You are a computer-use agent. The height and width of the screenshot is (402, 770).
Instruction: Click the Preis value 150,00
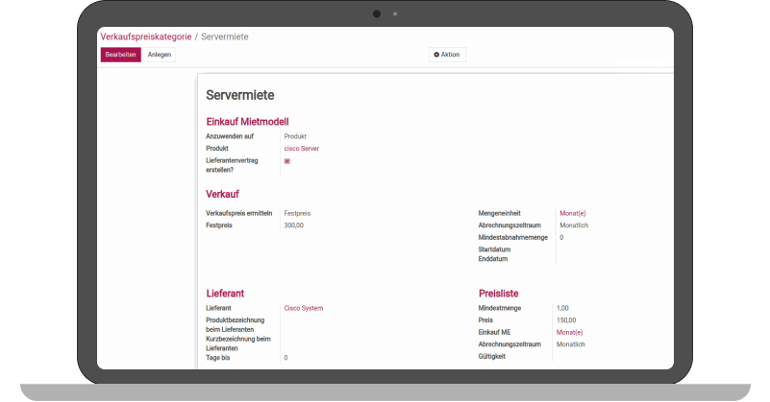[566, 320]
